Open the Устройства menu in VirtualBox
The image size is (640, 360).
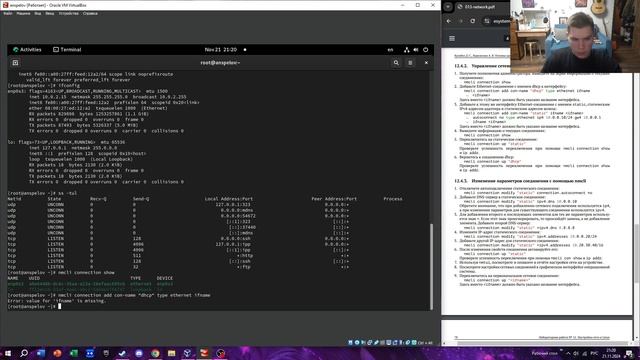pyautogui.click(x=69, y=13)
